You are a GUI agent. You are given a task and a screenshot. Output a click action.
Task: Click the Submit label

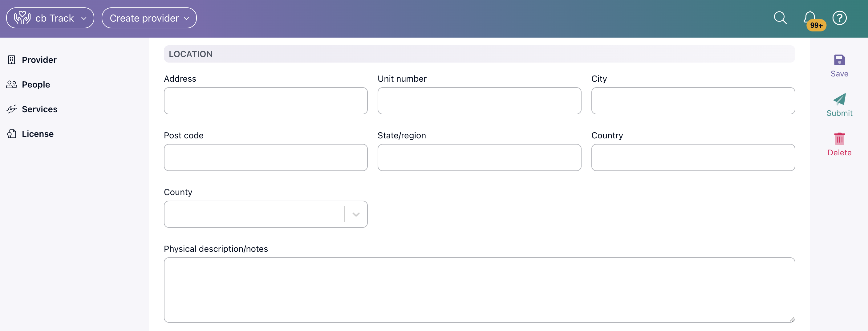pos(839,113)
